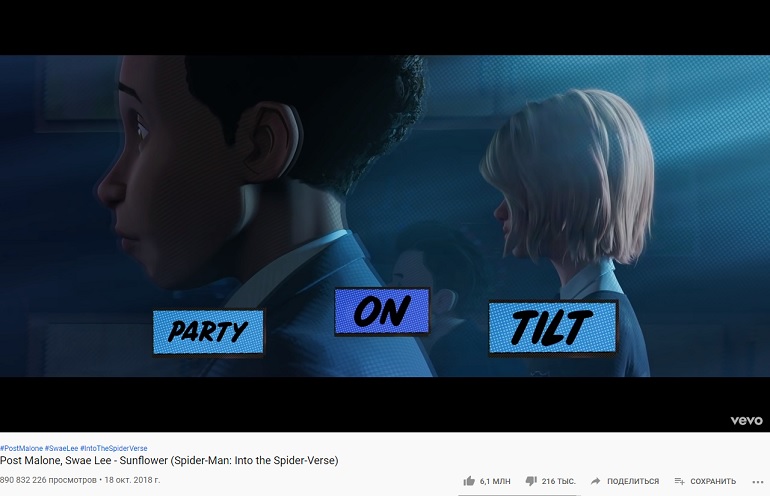Click the СОХРАНИТЬ save button text
Viewport: 770px width, 496px height.
(713, 481)
